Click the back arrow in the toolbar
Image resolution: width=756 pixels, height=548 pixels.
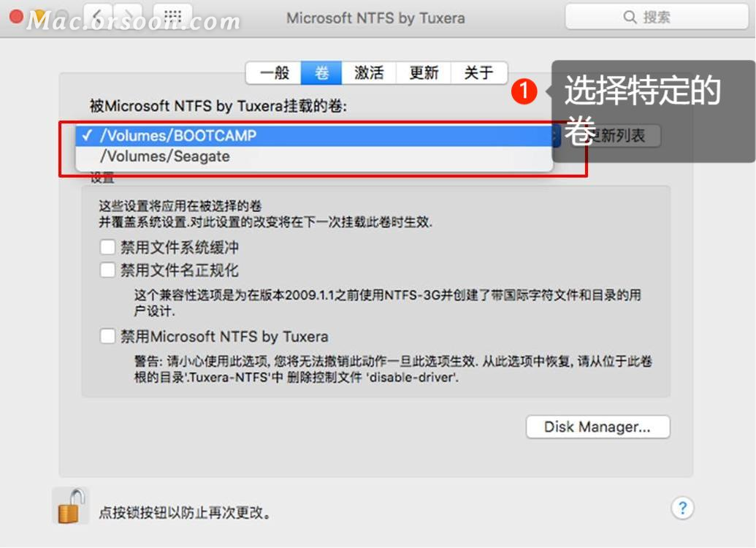pos(98,16)
